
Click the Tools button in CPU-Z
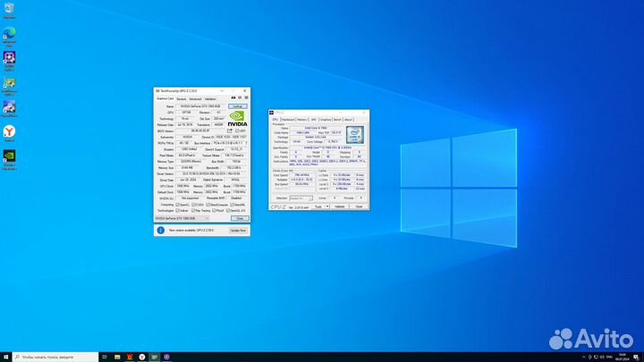point(318,206)
